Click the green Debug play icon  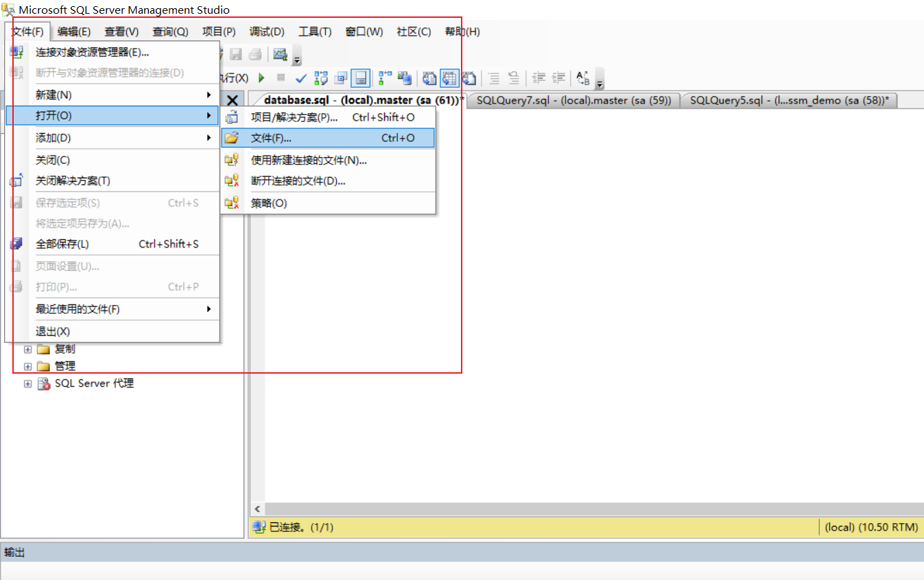(x=261, y=78)
